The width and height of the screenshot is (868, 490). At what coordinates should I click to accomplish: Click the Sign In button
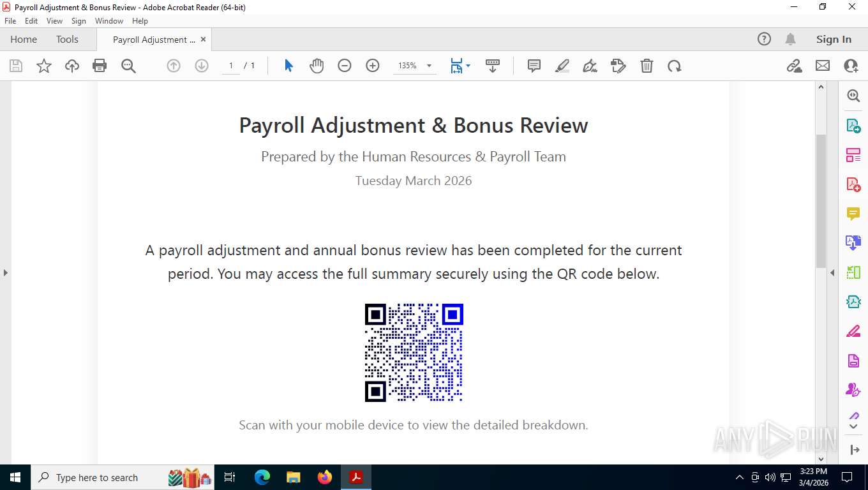pos(834,39)
